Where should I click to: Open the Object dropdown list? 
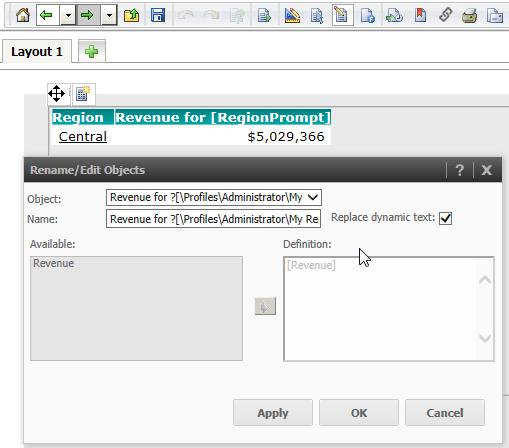click(x=214, y=197)
